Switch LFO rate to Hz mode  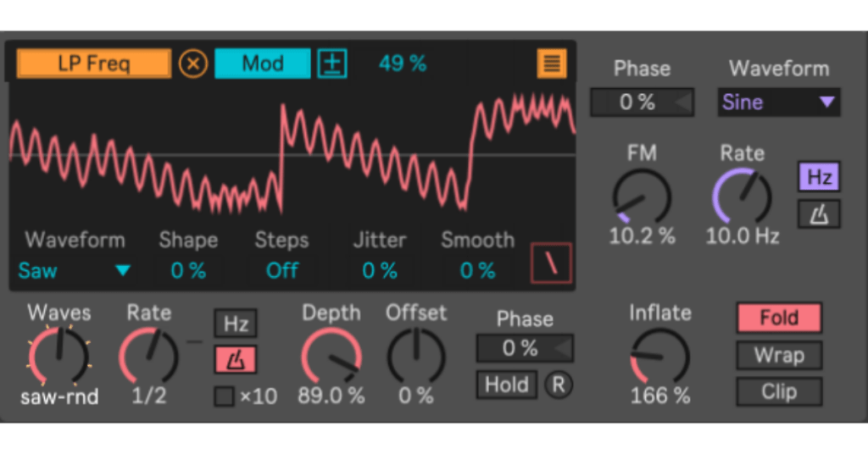[236, 324]
